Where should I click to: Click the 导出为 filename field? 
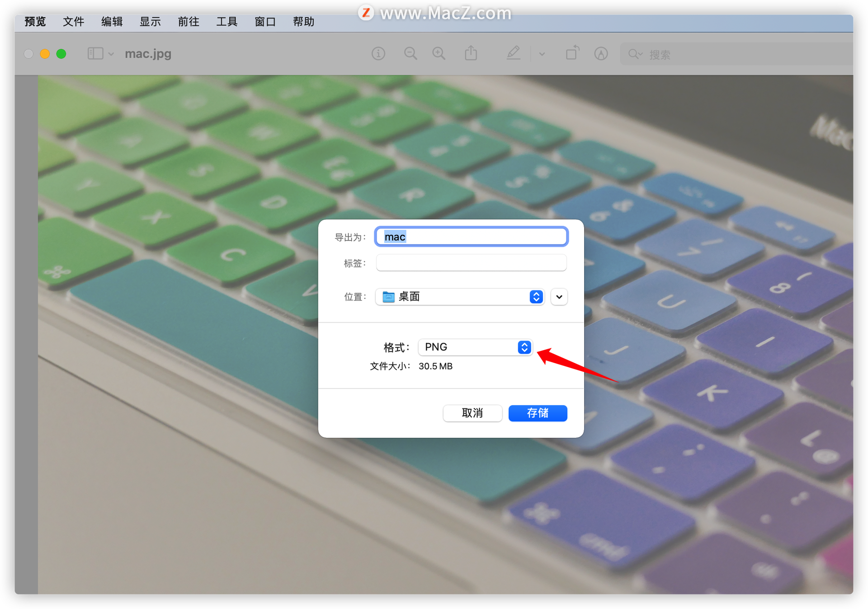(x=471, y=237)
